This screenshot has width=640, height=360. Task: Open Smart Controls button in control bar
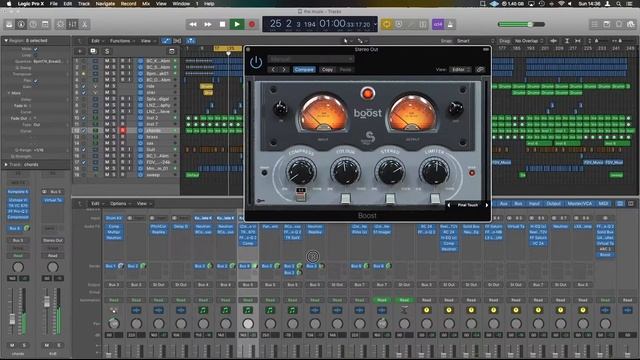tap(60, 24)
